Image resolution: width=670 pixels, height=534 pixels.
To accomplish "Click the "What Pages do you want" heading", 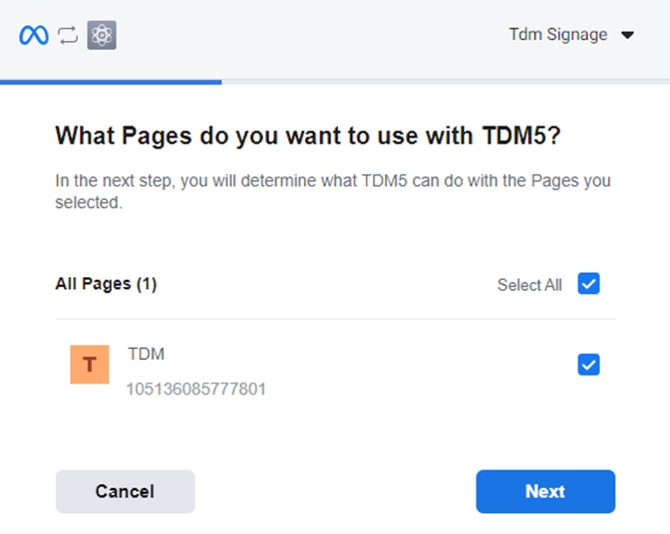I will tap(313, 136).
